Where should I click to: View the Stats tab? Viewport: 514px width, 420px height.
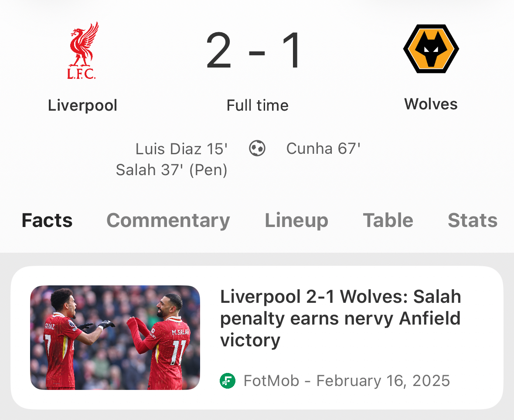click(x=473, y=220)
